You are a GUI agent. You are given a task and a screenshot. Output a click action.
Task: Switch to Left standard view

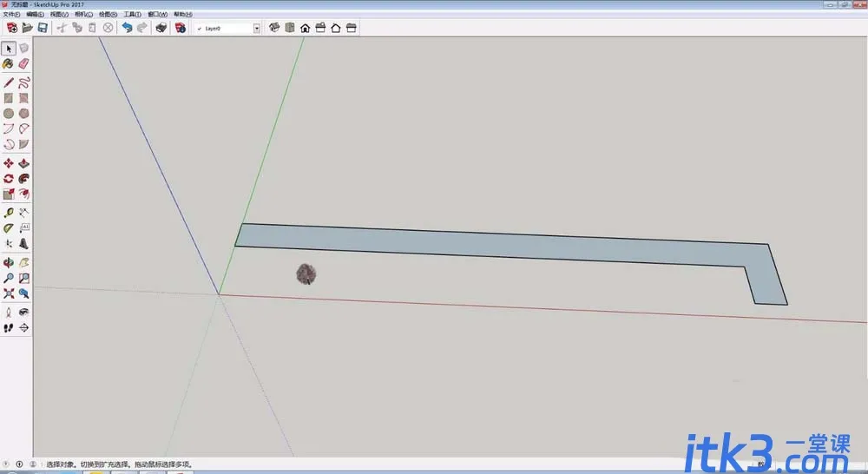click(351, 28)
